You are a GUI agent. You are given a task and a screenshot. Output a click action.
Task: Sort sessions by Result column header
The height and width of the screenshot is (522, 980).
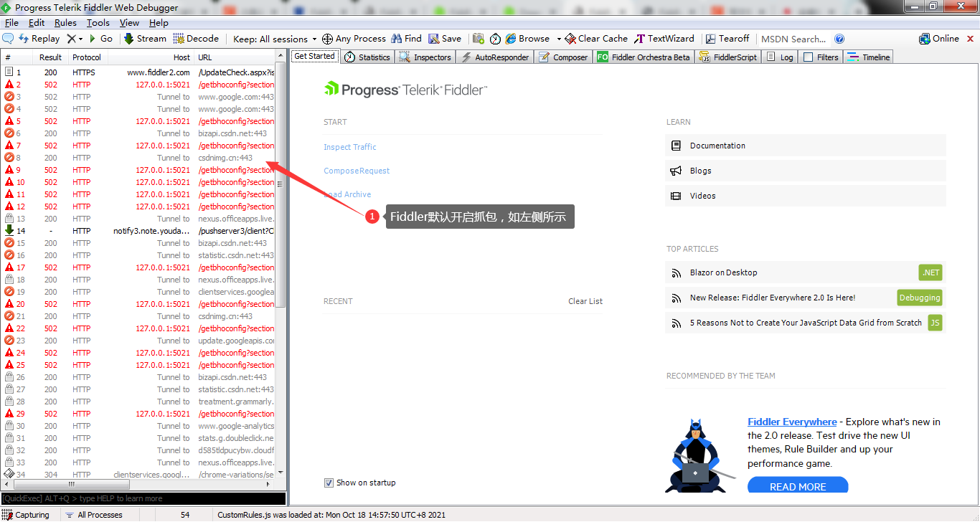[x=50, y=57]
